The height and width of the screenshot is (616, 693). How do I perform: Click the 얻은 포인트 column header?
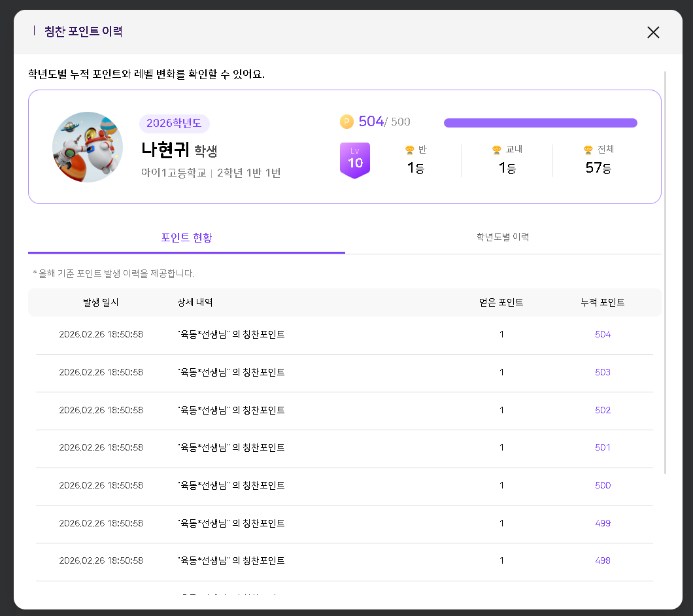pyautogui.click(x=501, y=302)
